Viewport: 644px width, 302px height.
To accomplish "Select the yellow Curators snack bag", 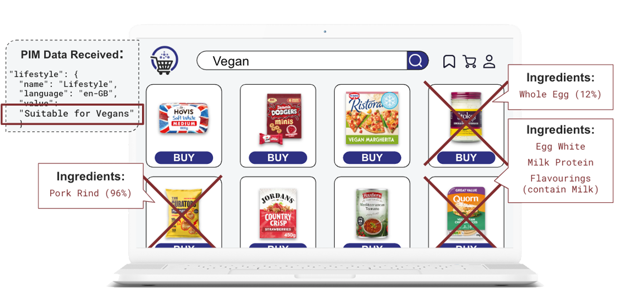I will pyautogui.click(x=183, y=214).
